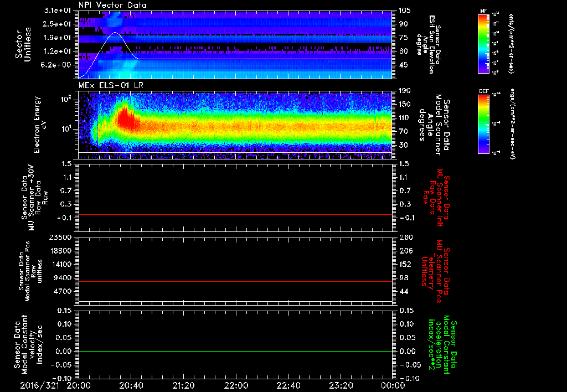Image resolution: width=567 pixels, height=392 pixels.
Task: Click the "ESH Sun Elevation Angle" axis label
Action: pos(429,44)
